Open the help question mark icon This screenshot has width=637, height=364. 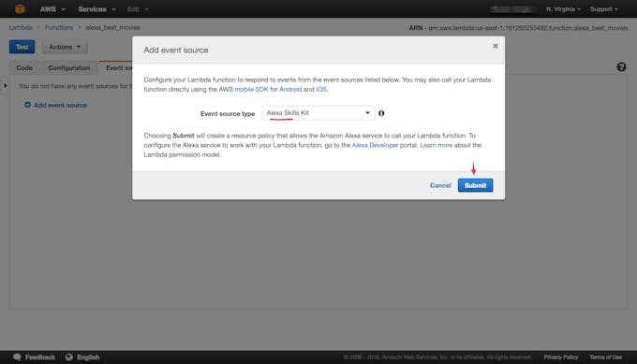click(621, 67)
